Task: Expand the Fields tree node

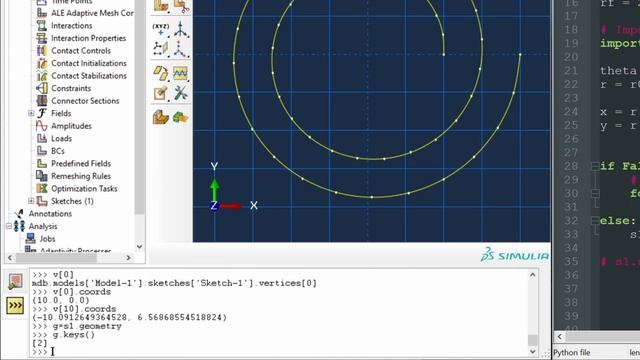Action: click(x=31, y=113)
